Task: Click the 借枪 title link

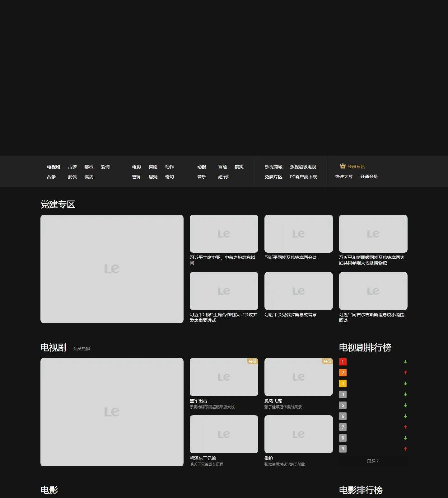Action: [269, 458]
